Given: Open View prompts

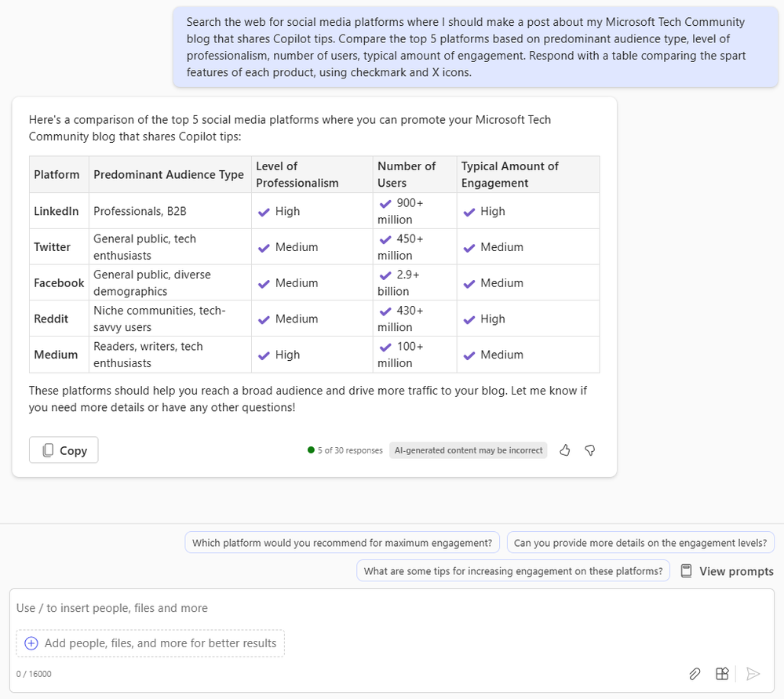Looking at the screenshot, I should (727, 571).
